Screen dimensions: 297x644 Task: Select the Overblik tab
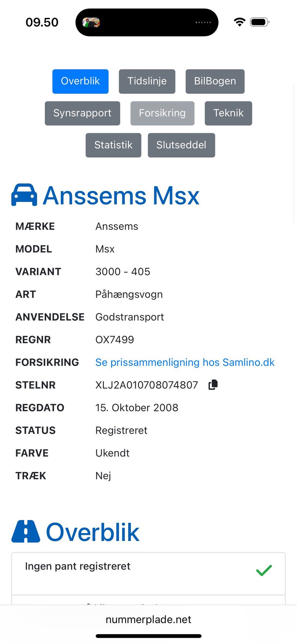click(x=80, y=81)
